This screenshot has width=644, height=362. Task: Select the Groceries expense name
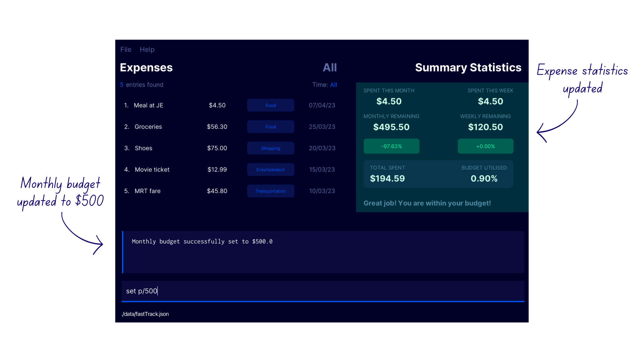click(x=148, y=127)
